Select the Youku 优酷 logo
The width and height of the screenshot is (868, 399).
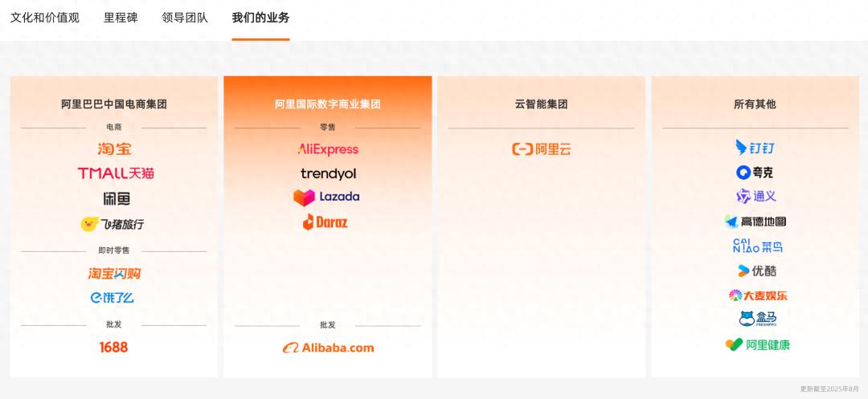point(755,271)
